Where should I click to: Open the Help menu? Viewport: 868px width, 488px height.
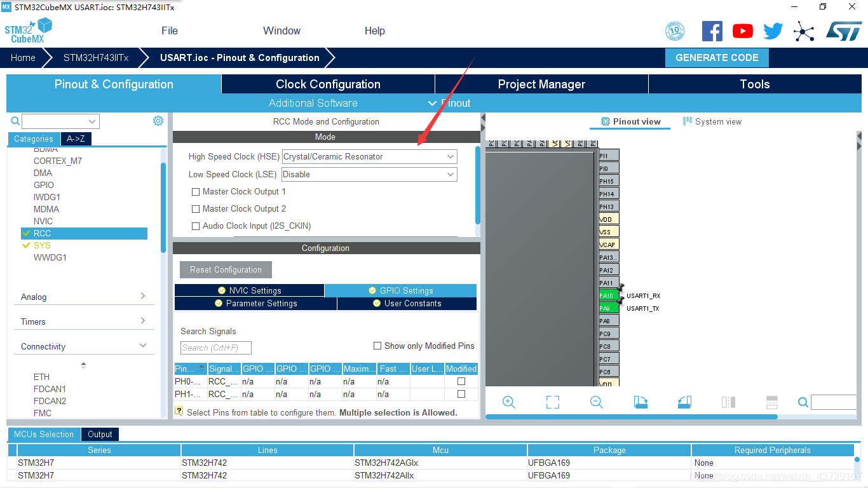[375, 30]
